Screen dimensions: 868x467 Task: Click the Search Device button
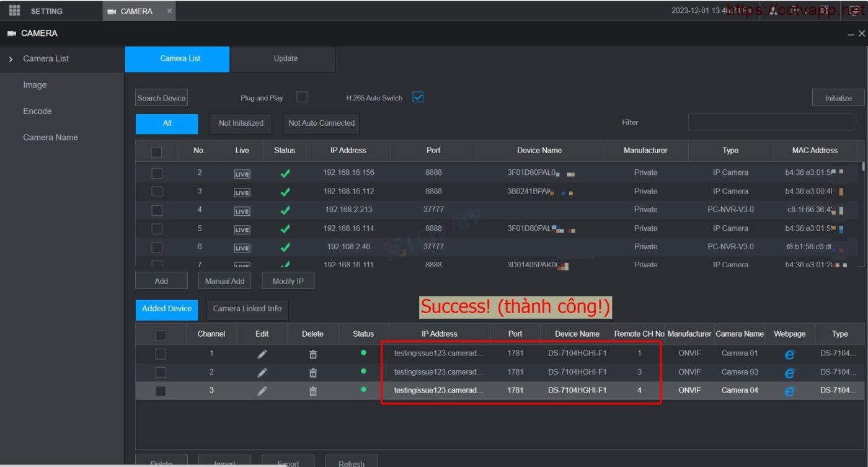point(161,98)
